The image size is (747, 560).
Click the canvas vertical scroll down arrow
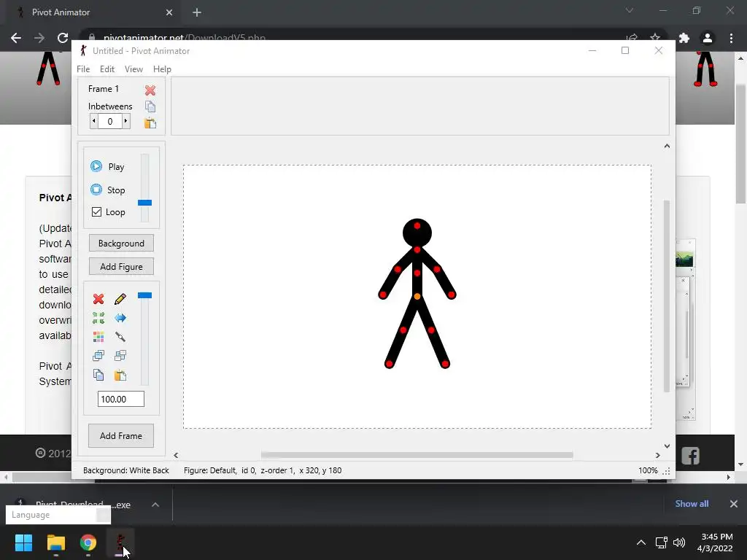click(x=667, y=446)
